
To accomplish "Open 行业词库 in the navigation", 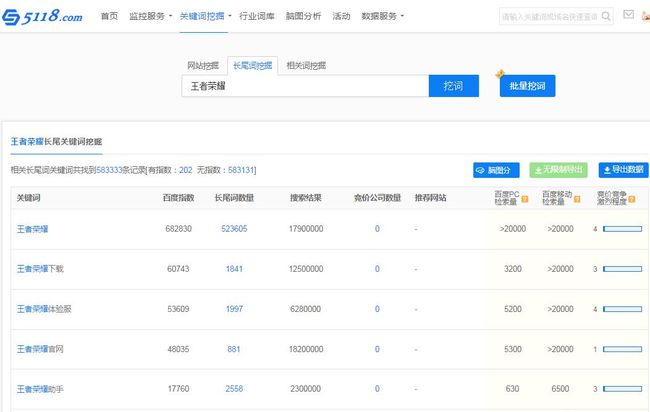I will coord(257,16).
